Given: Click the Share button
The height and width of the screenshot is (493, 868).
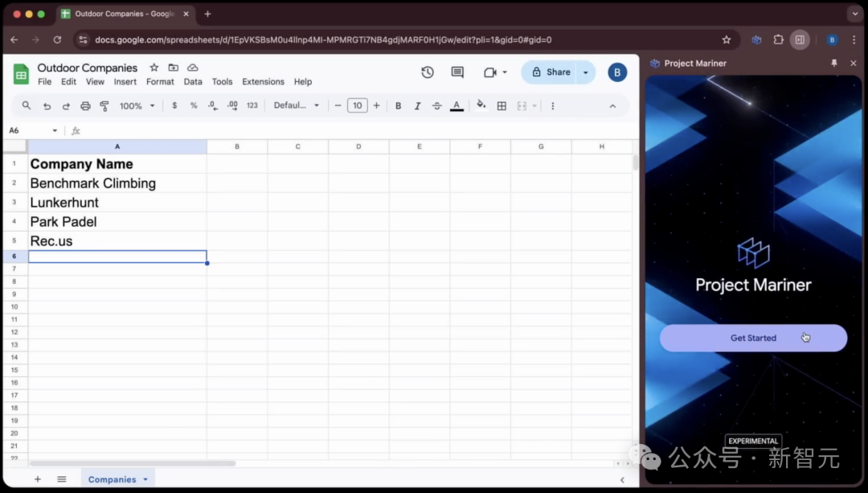Looking at the screenshot, I should pos(551,72).
